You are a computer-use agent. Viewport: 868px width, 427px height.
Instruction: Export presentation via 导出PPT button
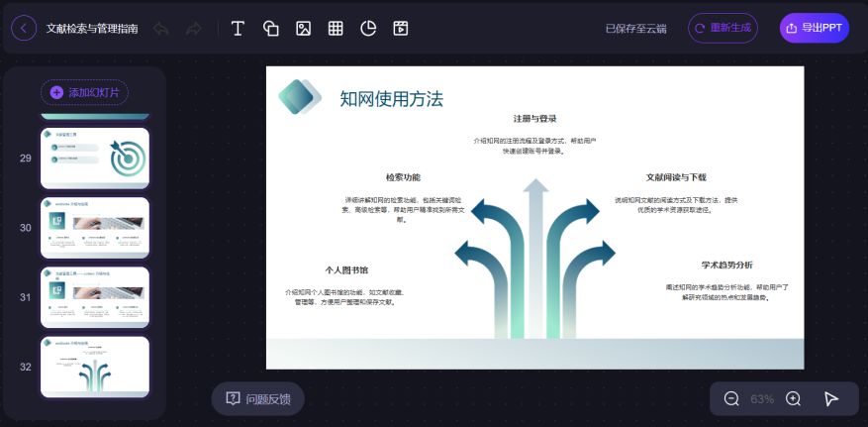click(815, 29)
